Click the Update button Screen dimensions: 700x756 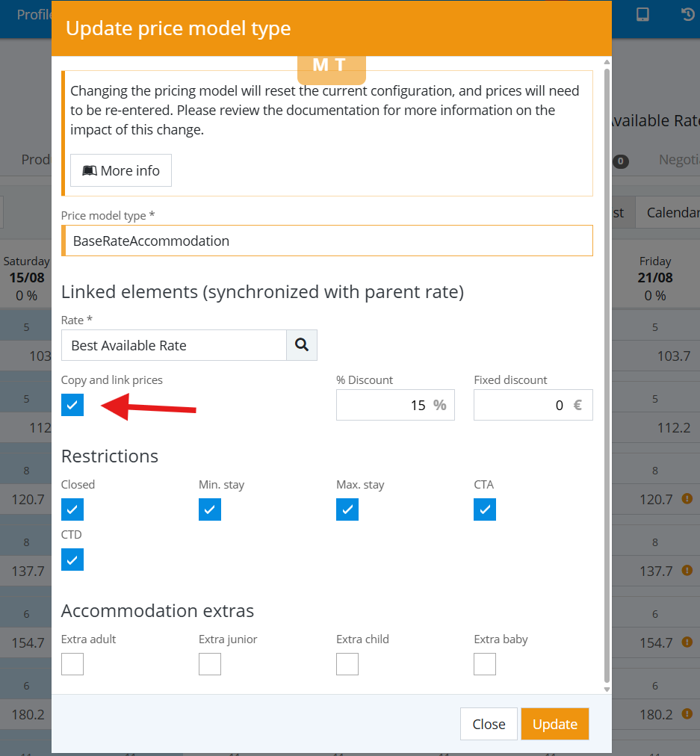click(x=555, y=724)
